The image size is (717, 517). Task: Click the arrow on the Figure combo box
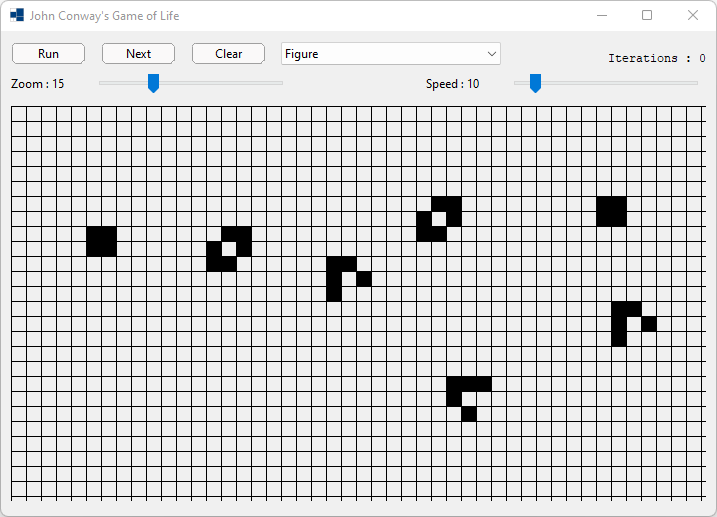(491, 54)
